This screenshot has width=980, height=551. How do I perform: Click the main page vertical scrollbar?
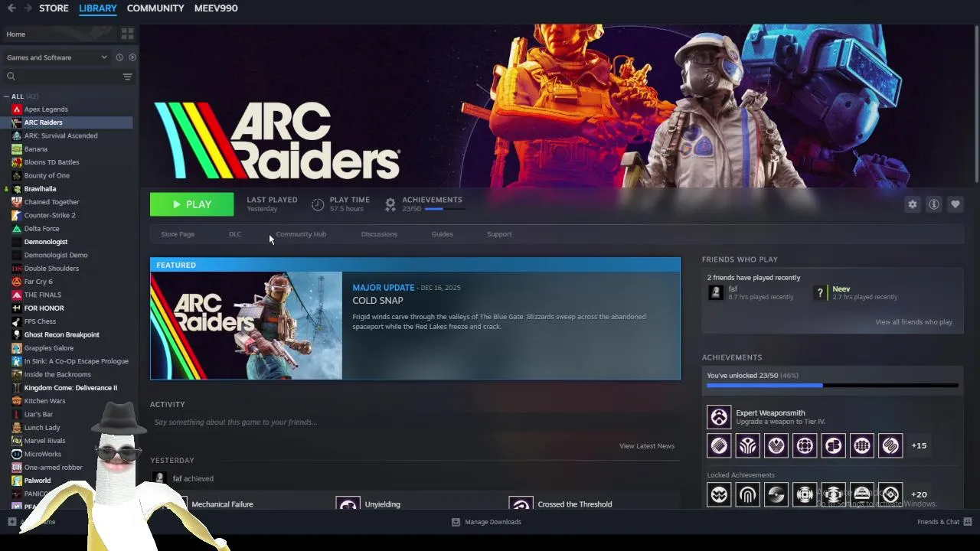(x=976, y=106)
